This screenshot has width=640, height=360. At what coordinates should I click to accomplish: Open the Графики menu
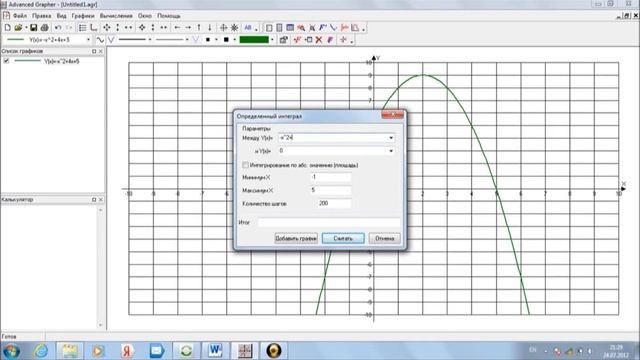tap(83, 16)
